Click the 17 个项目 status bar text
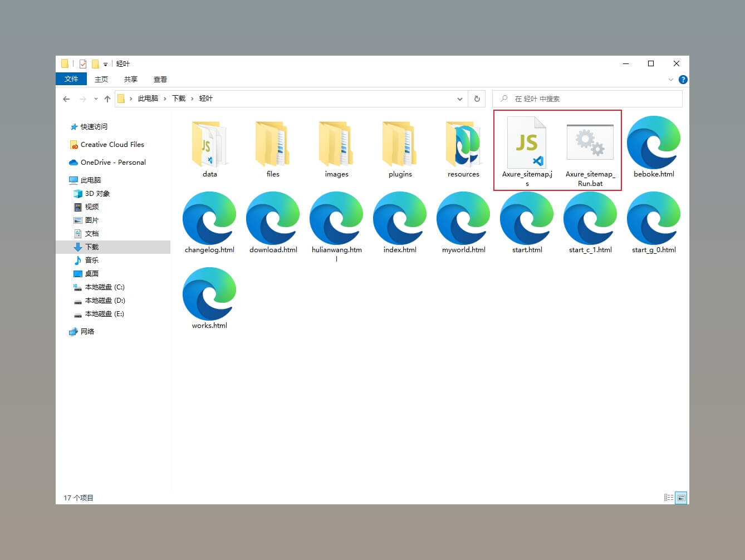 pyautogui.click(x=79, y=498)
